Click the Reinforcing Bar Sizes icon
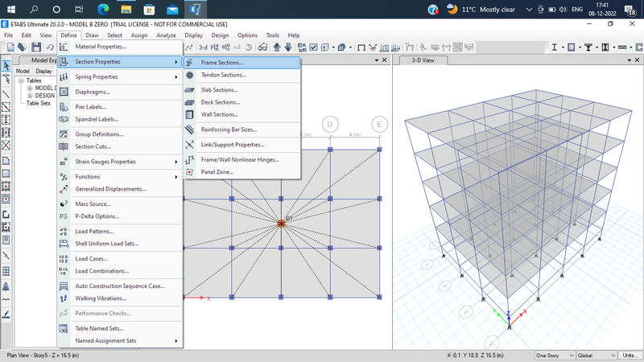Screen dimensions: 644x362 189,130
